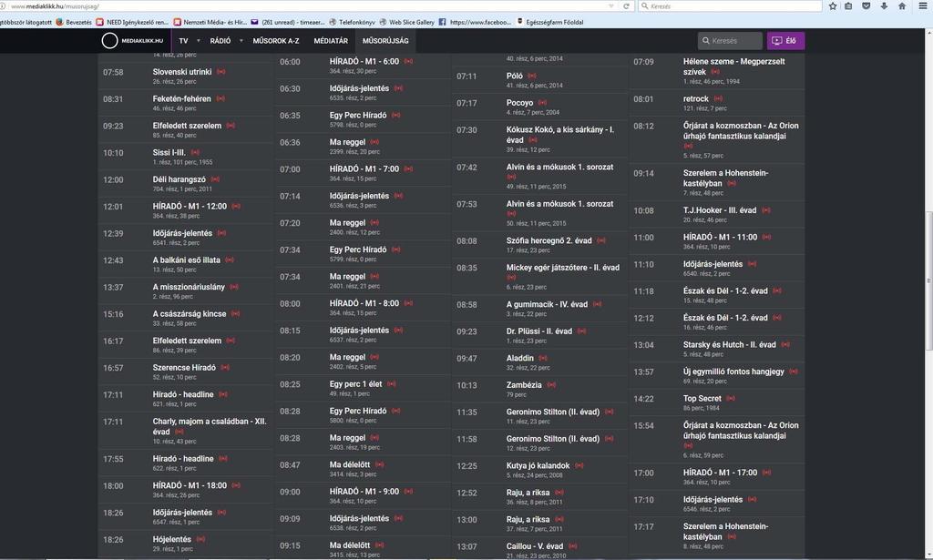Click the Caillou - V. évad programme title
Viewport: 933px width, 560px height.
click(534, 546)
